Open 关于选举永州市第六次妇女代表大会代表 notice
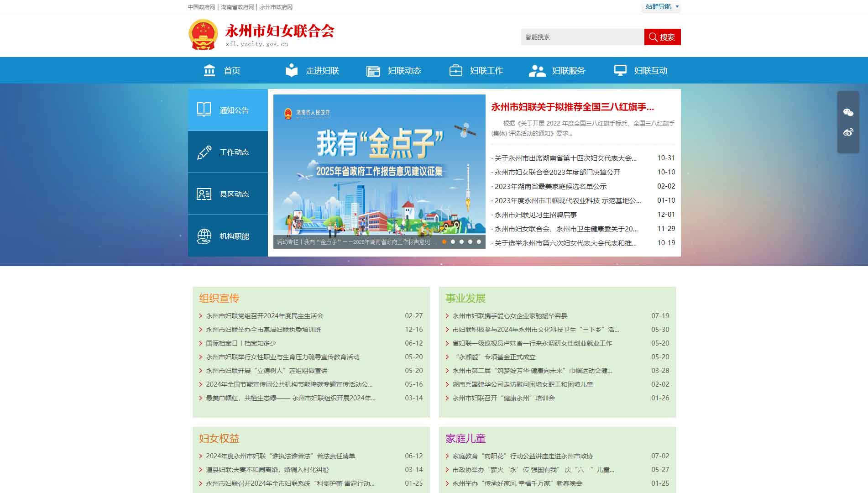 point(565,243)
